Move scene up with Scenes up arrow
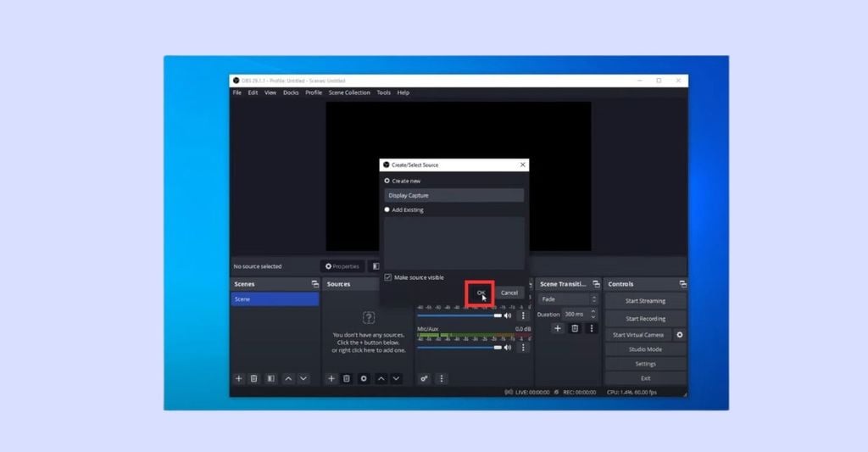This screenshot has height=452, width=868. (288, 379)
